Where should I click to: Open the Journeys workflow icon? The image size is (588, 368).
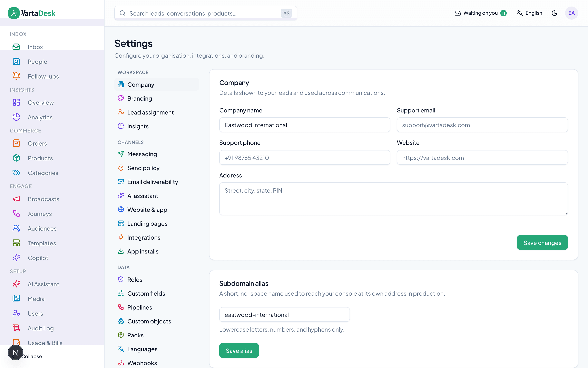click(16, 214)
